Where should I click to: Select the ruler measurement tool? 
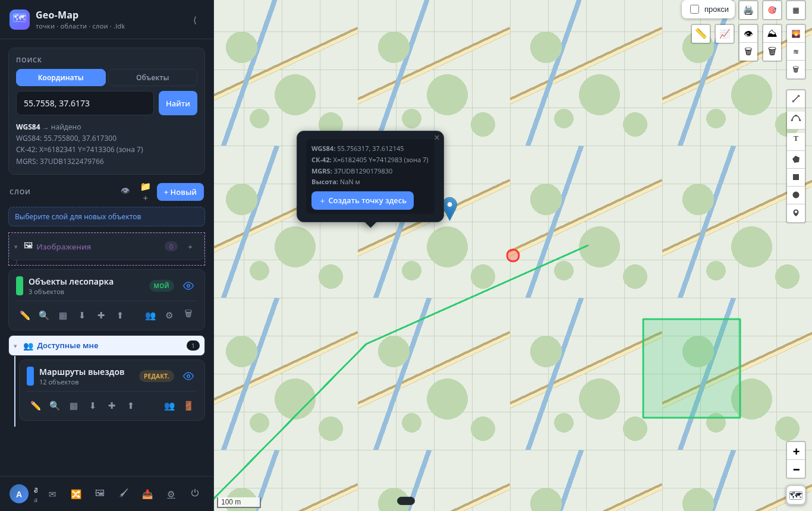701,34
